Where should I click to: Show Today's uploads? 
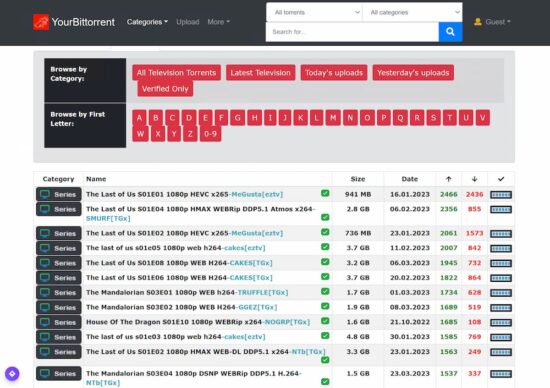[334, 73]
